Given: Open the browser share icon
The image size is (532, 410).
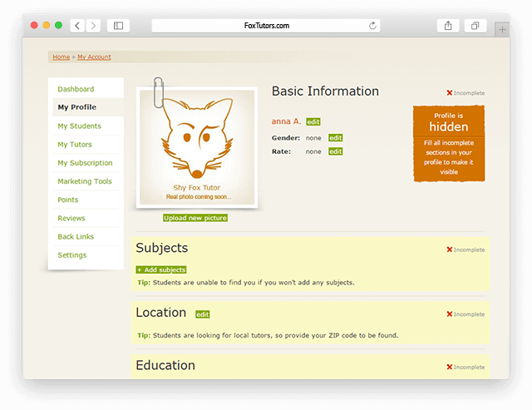Looking at the screenshot, I should pyautogui.click(x=448, y=26).
